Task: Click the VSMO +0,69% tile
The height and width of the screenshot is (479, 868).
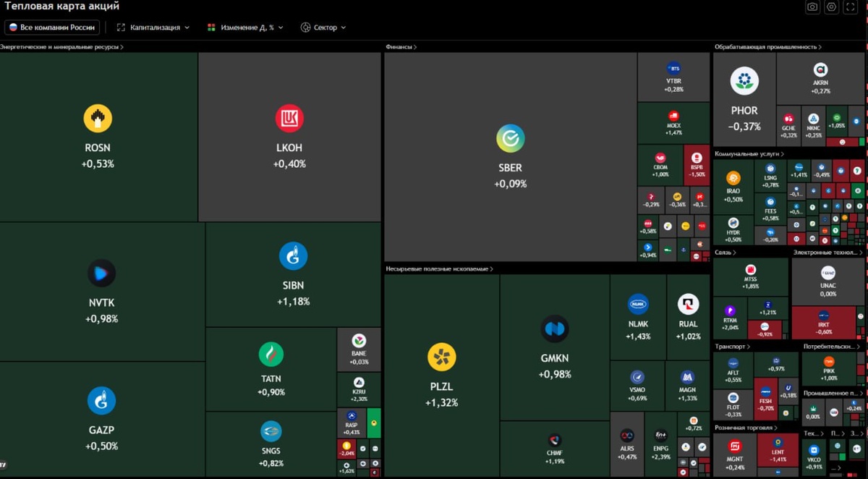Action: pos(637,386)
